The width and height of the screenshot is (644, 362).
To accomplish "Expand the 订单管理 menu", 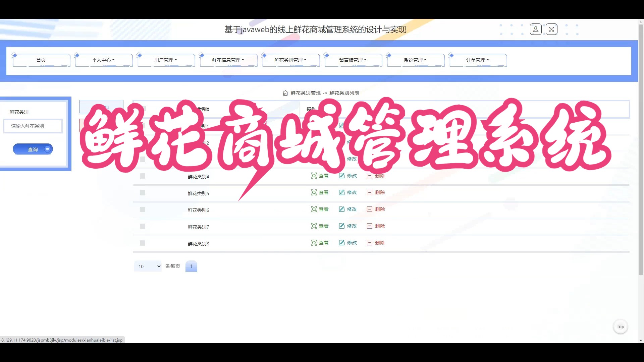I will click(x=478, y=60).
